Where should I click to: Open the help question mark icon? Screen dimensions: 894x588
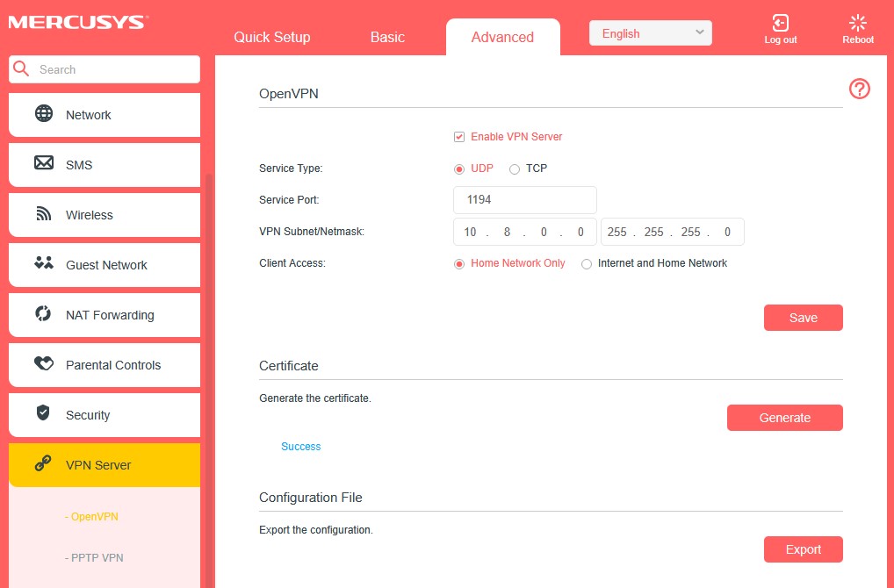pyautogui.click(x=859, y=89)
